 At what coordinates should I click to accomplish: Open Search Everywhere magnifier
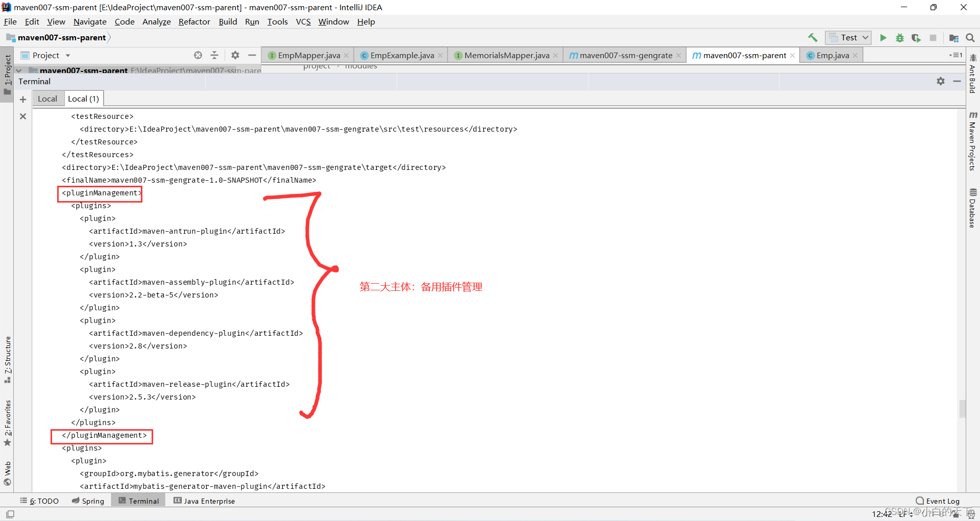[970, 38]
